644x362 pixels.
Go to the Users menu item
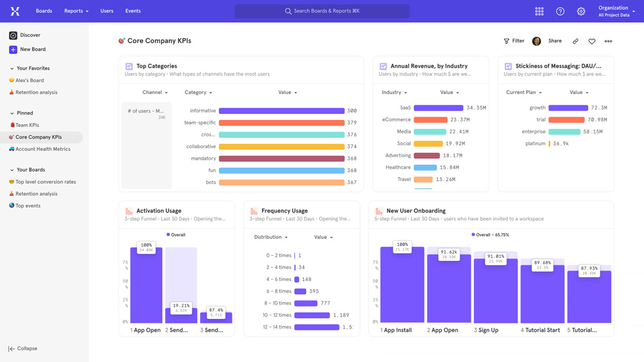[x=107, y=11]
